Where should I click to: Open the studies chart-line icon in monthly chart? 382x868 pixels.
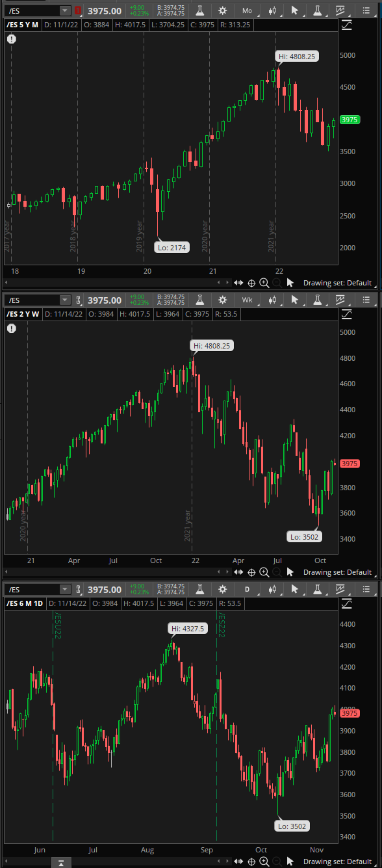[x=340, y=10]
